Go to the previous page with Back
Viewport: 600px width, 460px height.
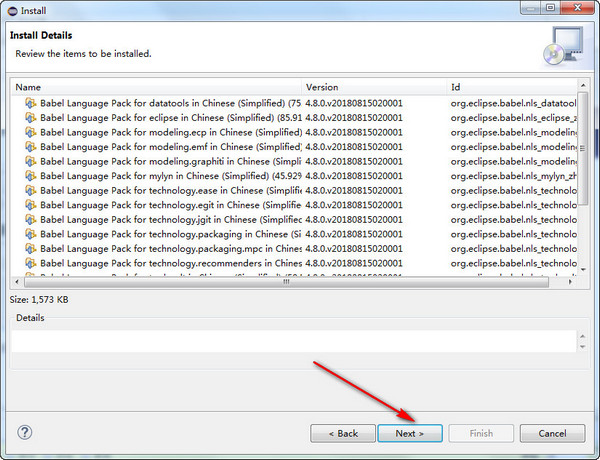343,433
